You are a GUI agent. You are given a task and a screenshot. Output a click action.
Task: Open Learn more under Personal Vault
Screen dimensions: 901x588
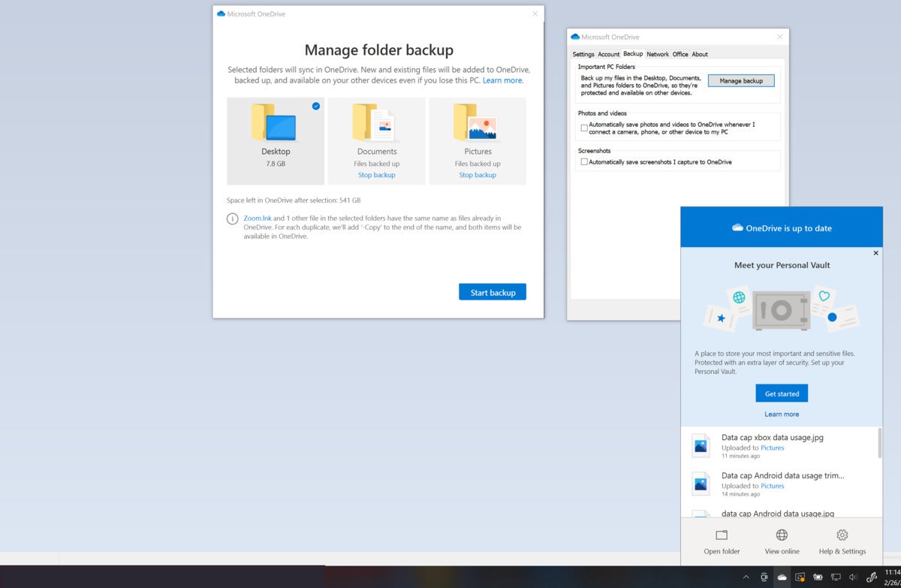coord(782,414)
